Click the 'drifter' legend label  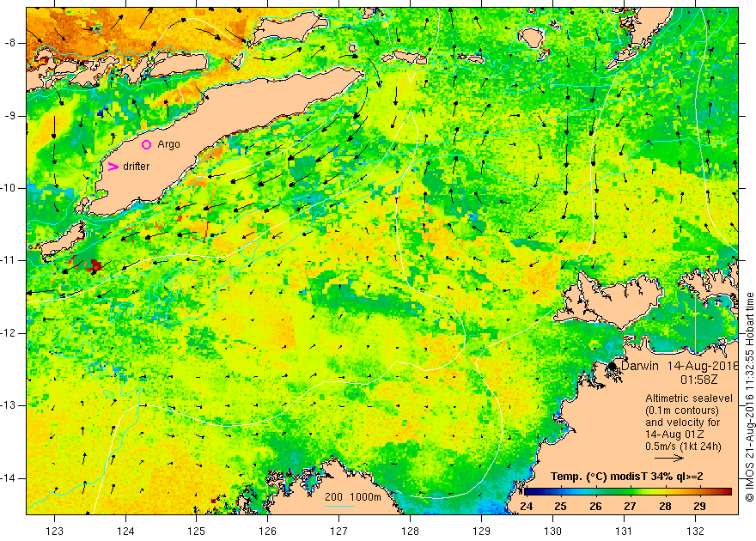(x=136, y=167)
